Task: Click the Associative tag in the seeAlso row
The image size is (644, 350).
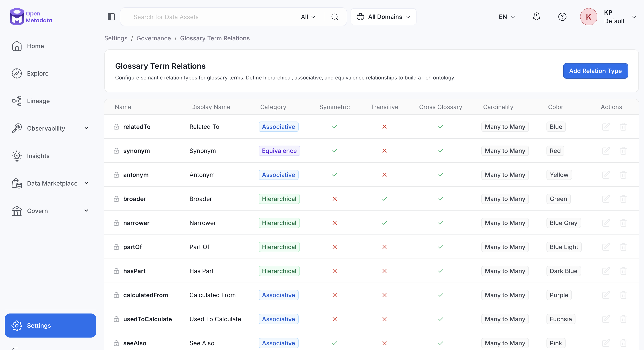Action: pyautogui.click(x=278, y=343)
